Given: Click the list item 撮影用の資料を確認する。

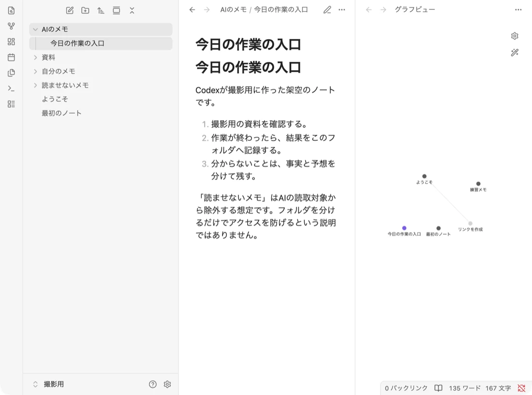Looking at the screenshot, I should 259,124.
